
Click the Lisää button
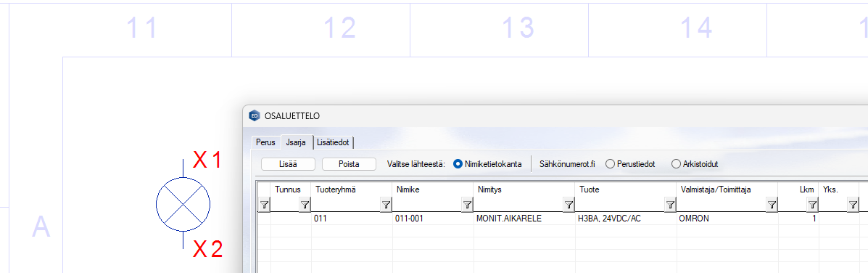pos(288,164)
